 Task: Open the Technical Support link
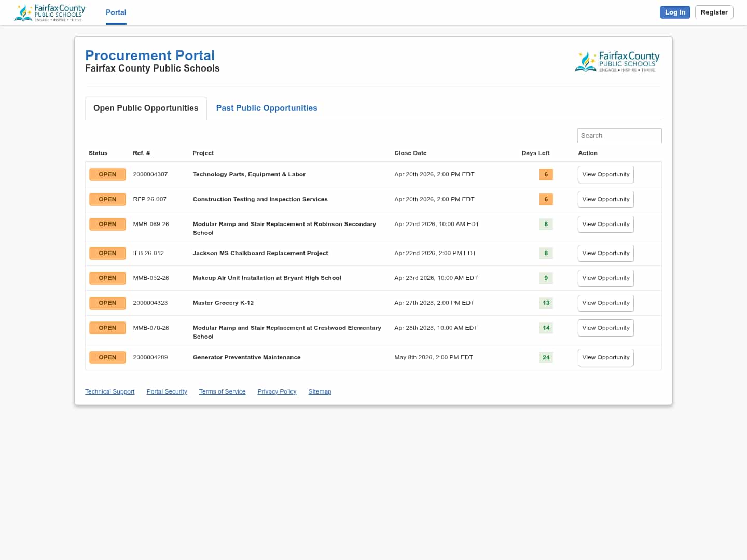coord(109,392)
